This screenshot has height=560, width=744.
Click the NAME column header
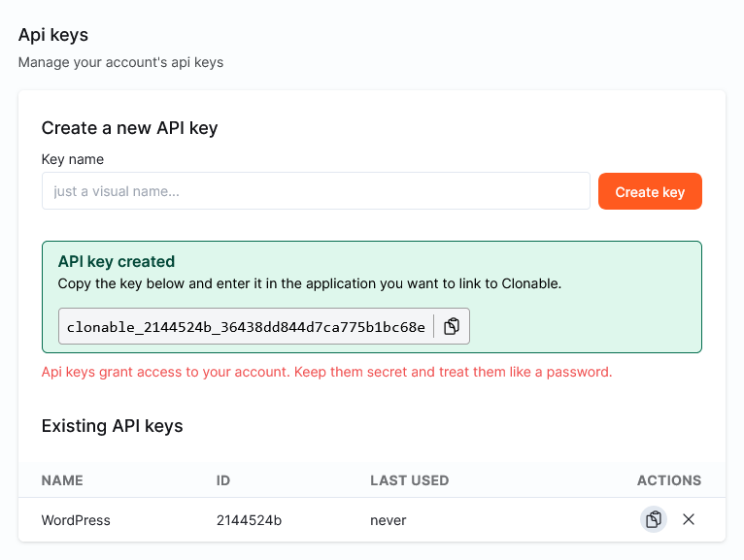pyautogui.click(x=62, y=480)
